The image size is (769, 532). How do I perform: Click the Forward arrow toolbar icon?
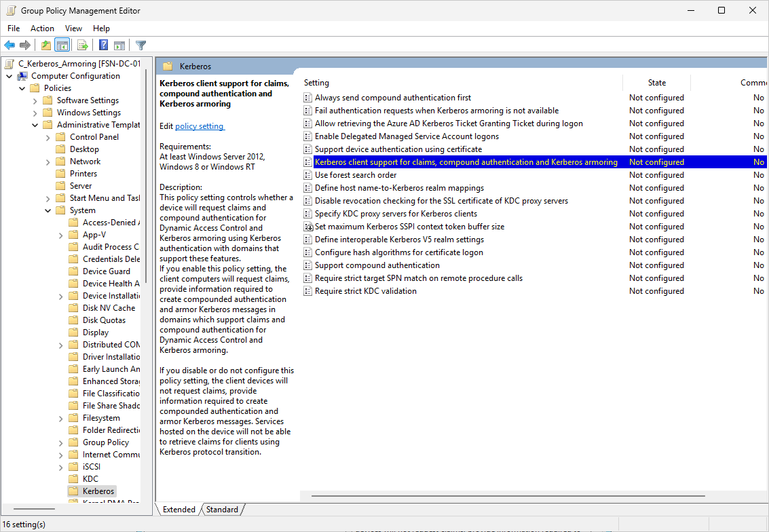[x=25, y=45]
